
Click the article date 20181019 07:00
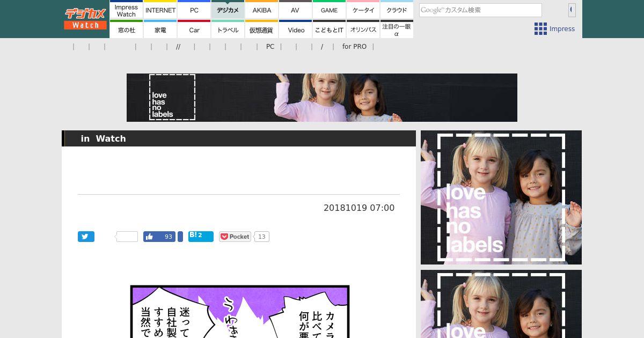click(359, 208)
